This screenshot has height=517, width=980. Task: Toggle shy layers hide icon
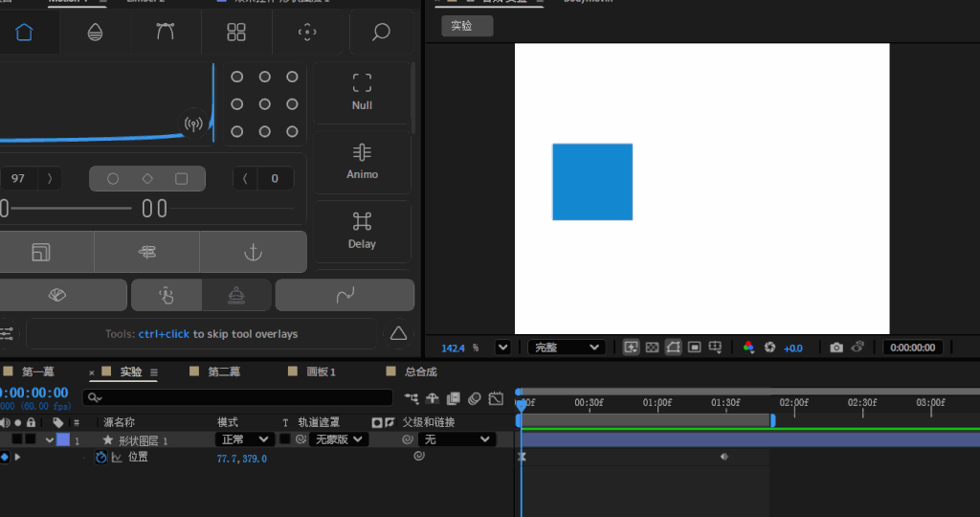tap(433, 398)
